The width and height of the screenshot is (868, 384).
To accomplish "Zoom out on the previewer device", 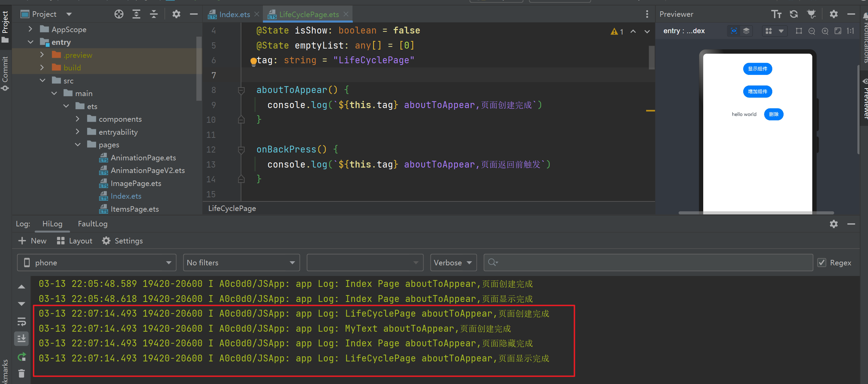I will [812, 31].
